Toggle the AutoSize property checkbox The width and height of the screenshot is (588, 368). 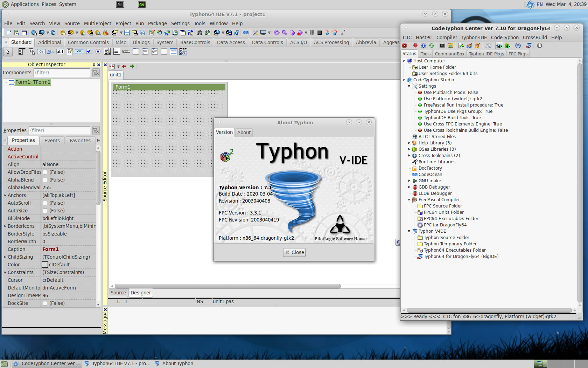pos(45,211)
